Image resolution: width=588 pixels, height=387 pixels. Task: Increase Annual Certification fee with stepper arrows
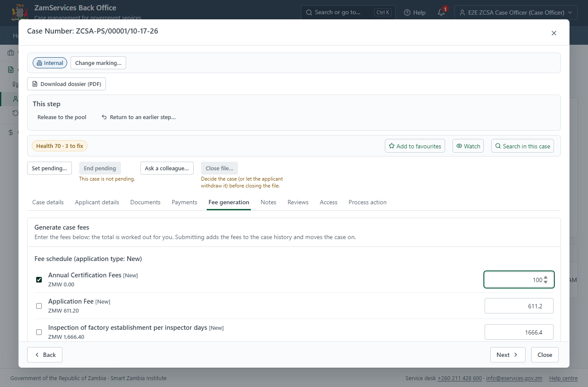(546, 277)
